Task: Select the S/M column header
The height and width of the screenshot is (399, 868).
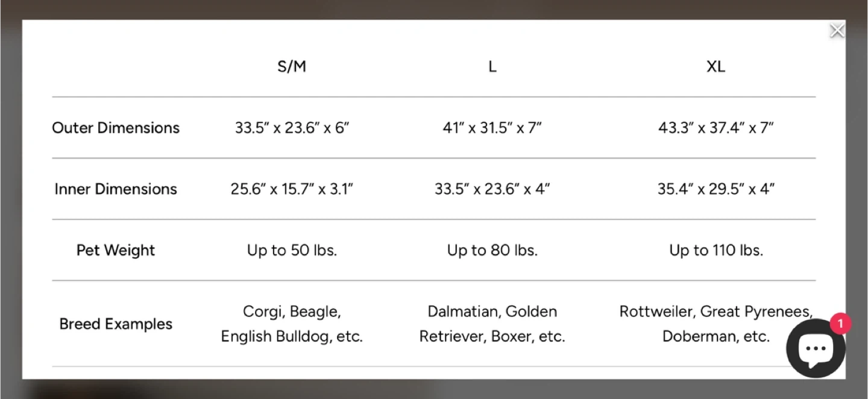Action: (x=292, y=67)
